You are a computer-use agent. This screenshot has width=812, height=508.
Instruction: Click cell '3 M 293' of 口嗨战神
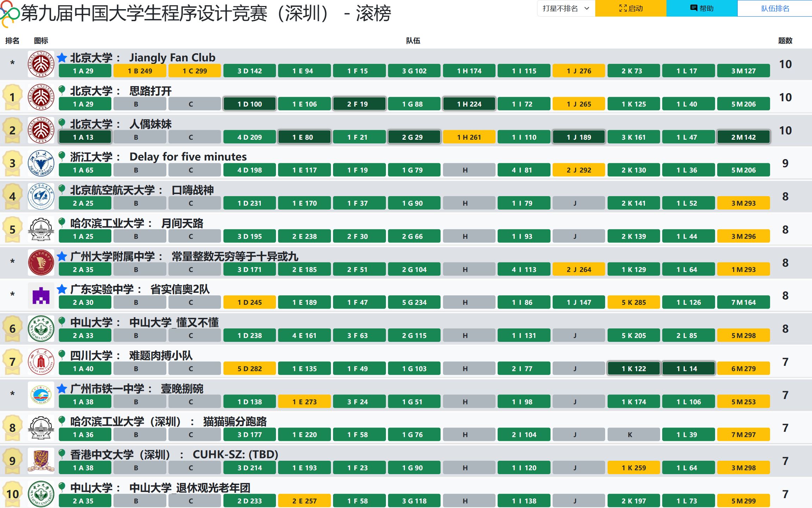(743, 203)
